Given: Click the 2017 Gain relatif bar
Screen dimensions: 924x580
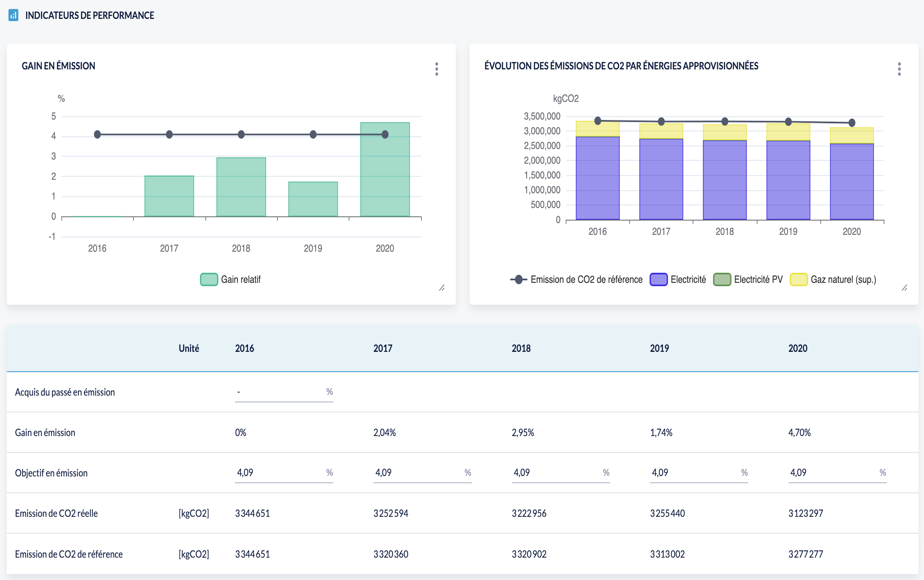Looking at the screenshot, I should point(169,196).
